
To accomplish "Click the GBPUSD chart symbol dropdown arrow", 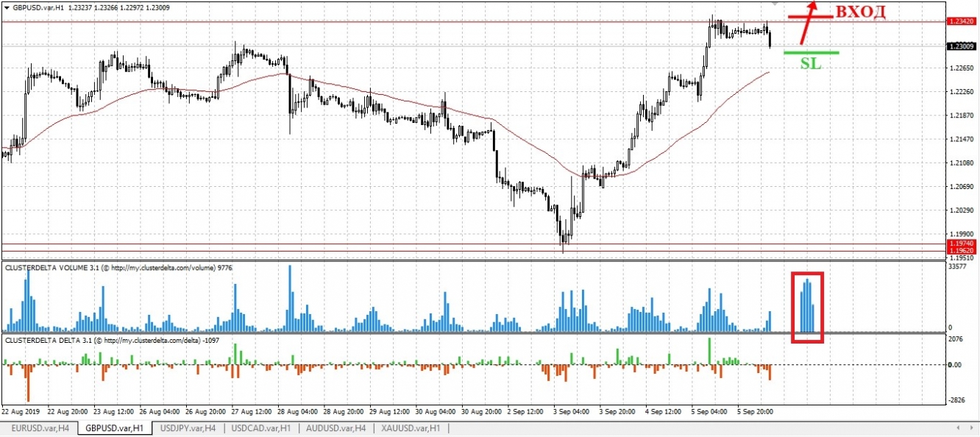I will (7, 7).
